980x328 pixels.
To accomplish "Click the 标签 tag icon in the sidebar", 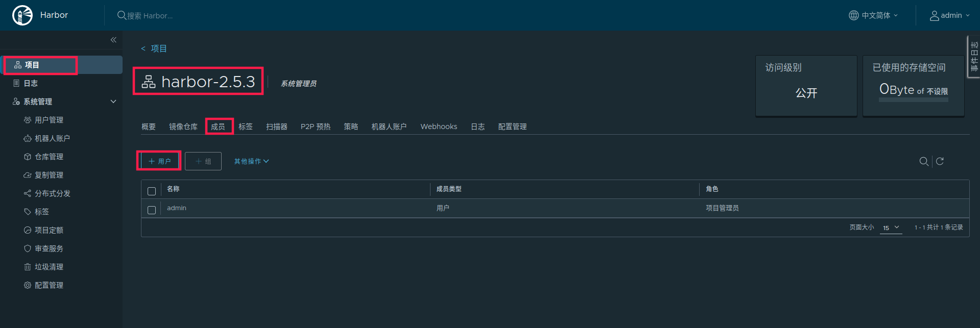I will 28,212.
